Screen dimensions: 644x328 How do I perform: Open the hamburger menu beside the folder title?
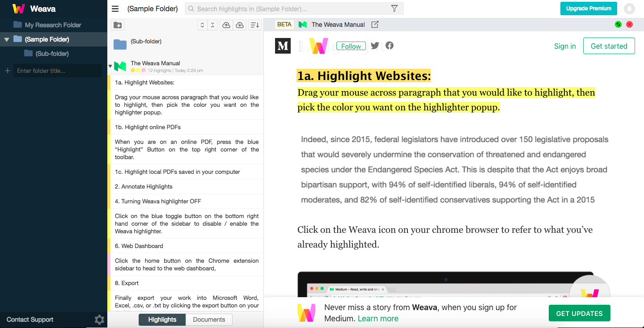point(115,8)
